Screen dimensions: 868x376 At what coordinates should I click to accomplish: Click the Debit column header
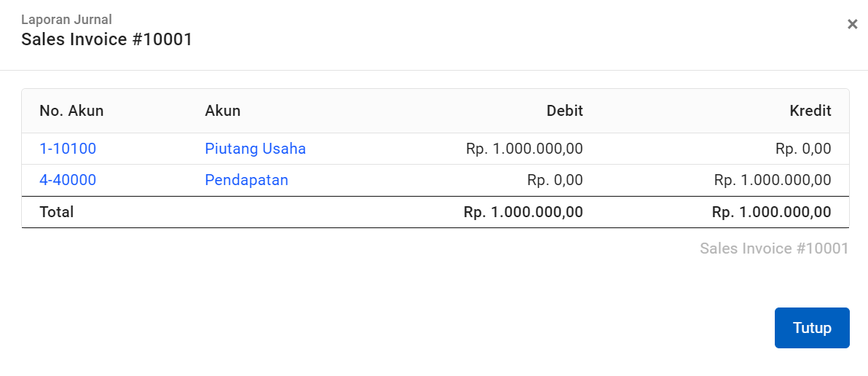click(564, 111)
